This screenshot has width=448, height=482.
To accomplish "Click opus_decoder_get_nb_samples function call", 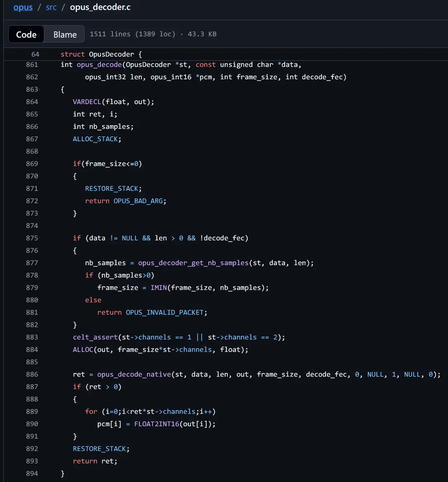I will (193, 263).
